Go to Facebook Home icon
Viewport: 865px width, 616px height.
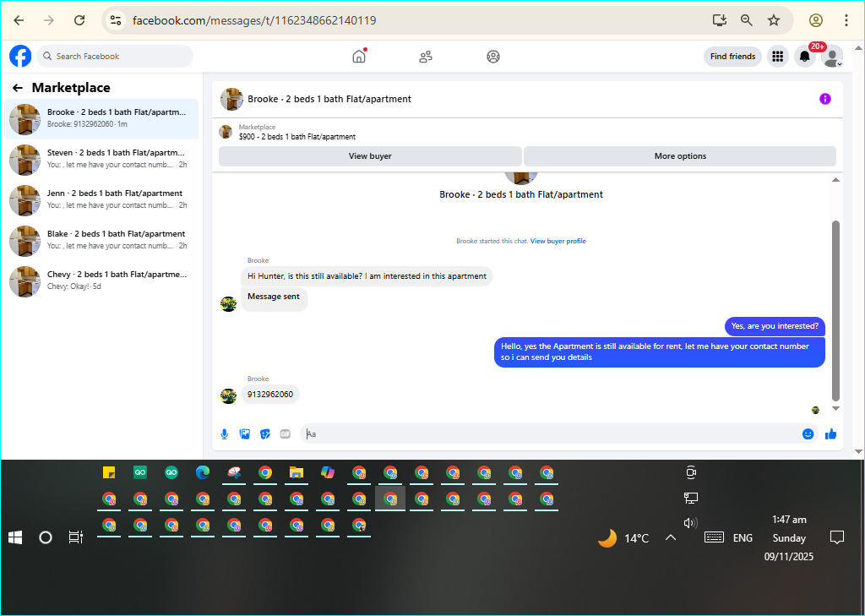click(x=359, y=57)
